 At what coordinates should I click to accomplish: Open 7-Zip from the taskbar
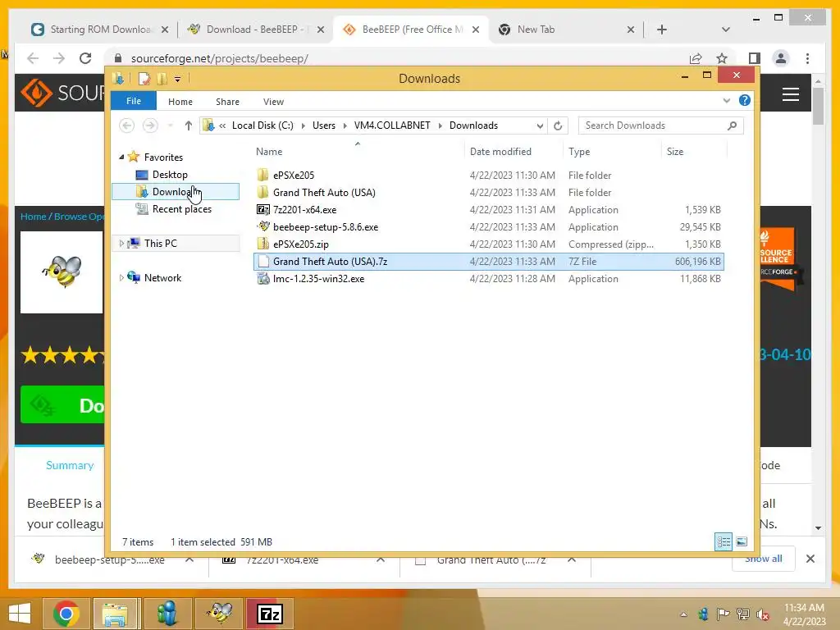coord(270,614)
